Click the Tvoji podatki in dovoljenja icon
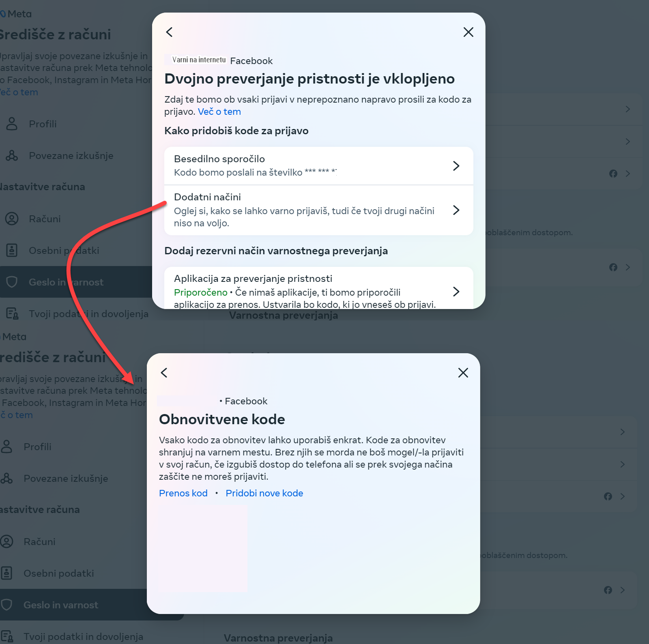649x644 pixels. click(12, 313)
